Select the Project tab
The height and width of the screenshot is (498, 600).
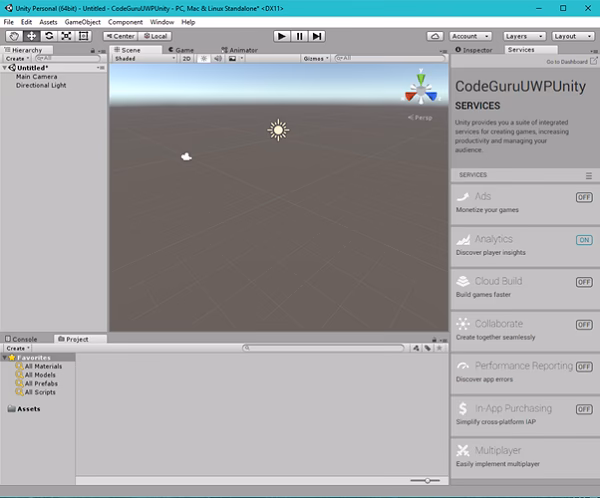80,339
